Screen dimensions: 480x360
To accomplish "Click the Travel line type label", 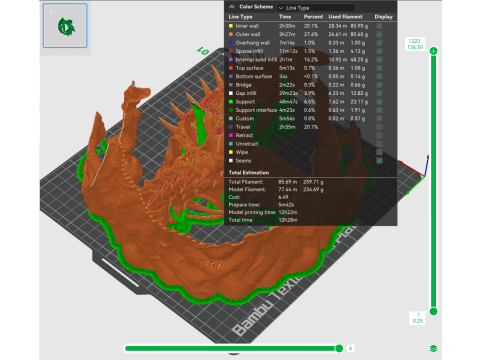I will tap(243, 127).
